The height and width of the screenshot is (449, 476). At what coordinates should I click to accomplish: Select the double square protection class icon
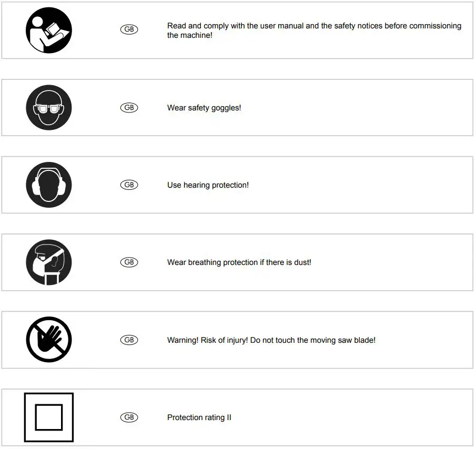pos(49,417)
